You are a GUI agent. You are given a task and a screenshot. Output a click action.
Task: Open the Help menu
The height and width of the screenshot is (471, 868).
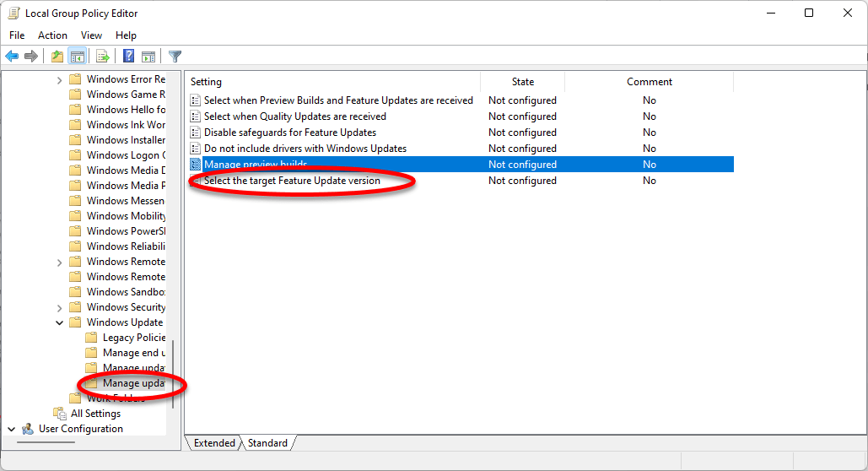point(126,35)
